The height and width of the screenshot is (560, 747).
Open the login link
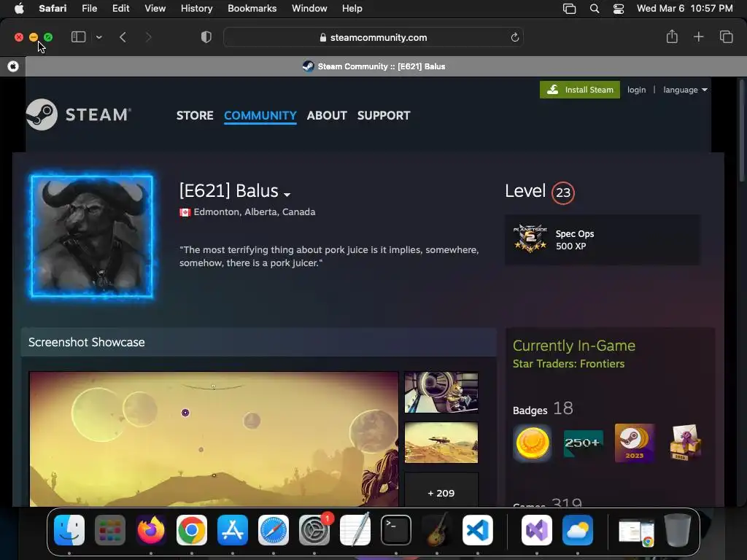click(636, 90)
